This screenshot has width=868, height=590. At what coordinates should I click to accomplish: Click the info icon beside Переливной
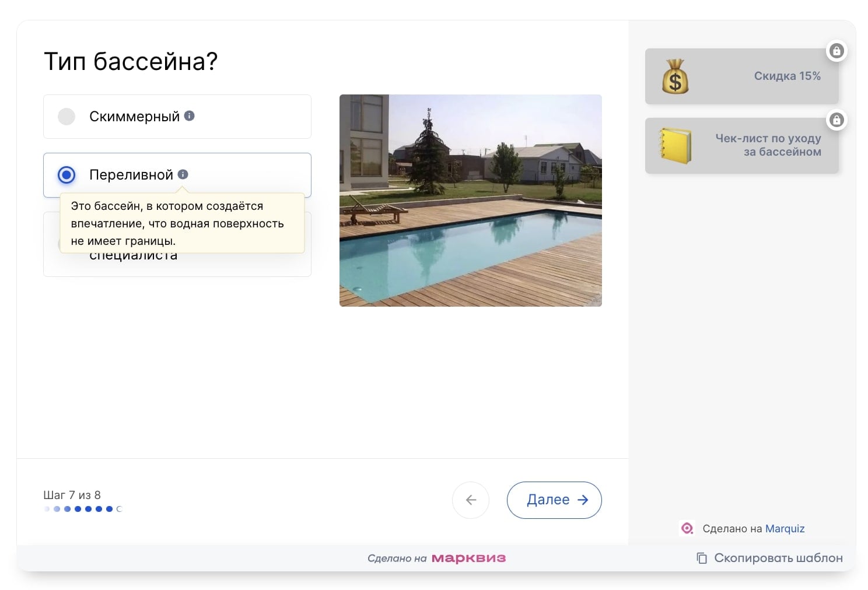click(183, 174)
